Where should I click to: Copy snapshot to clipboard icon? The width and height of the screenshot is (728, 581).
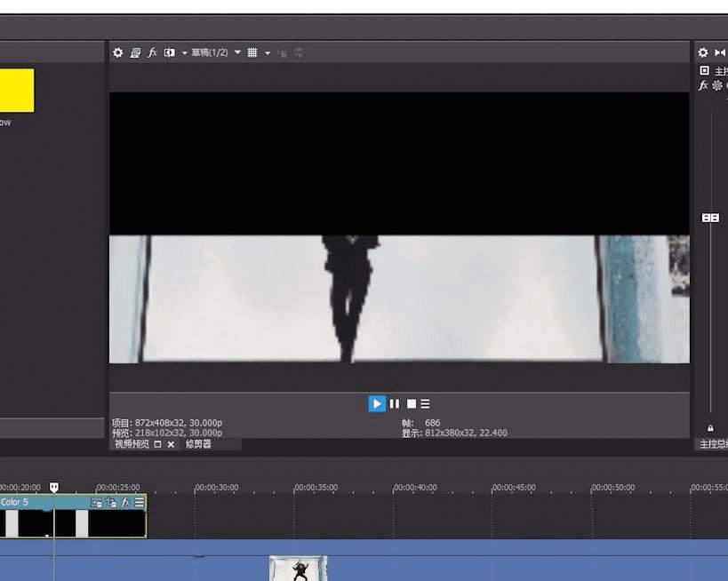(x=283, y=53)
